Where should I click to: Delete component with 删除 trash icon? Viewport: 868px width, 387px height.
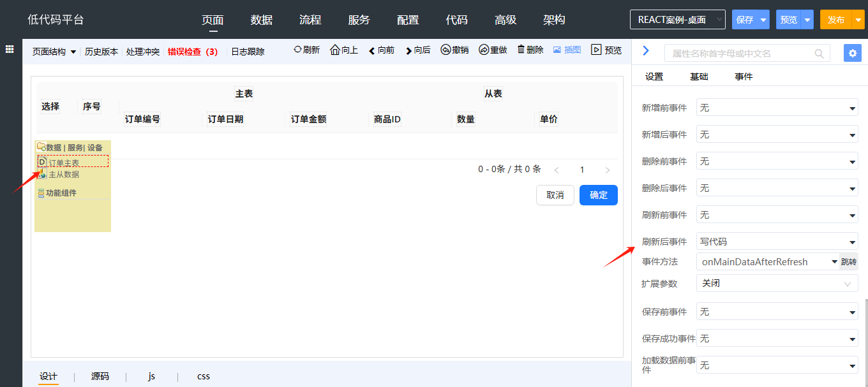[530, 50]
